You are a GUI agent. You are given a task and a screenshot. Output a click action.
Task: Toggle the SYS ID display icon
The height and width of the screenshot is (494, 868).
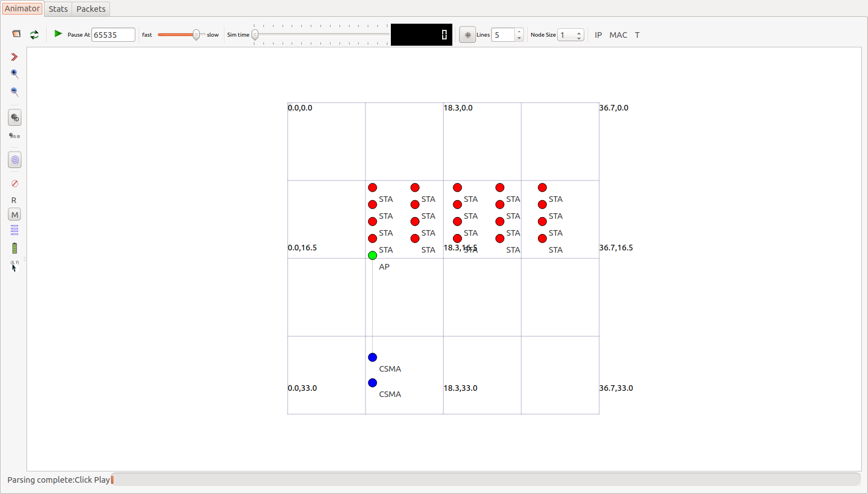tap(15, 136)
